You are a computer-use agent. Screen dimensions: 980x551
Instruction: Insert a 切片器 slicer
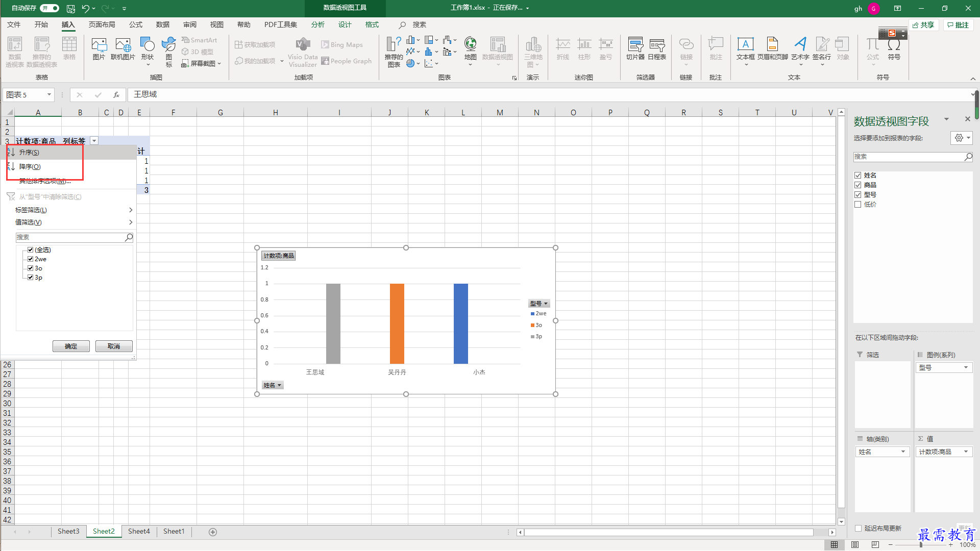[x=635, y=48]
